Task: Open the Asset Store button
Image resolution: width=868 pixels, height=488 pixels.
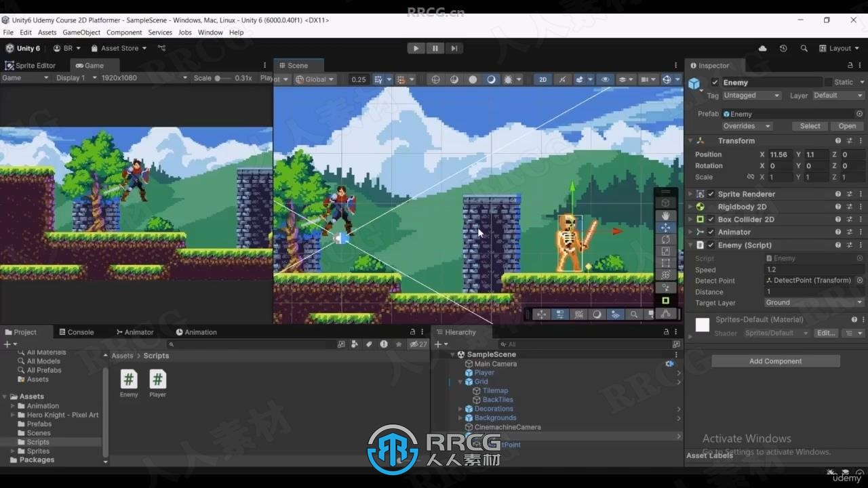Action: [119, 48]
